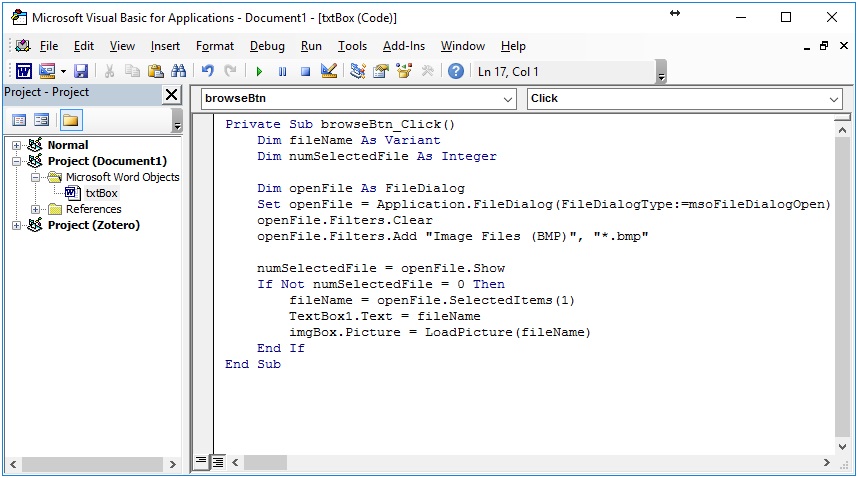The image size is (858, 478).
Task: Select the txtBox document in the tree
Action: click(x=101, y=193)
